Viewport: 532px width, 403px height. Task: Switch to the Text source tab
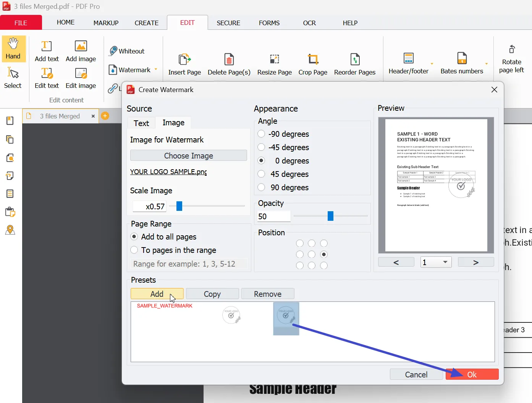141,123
